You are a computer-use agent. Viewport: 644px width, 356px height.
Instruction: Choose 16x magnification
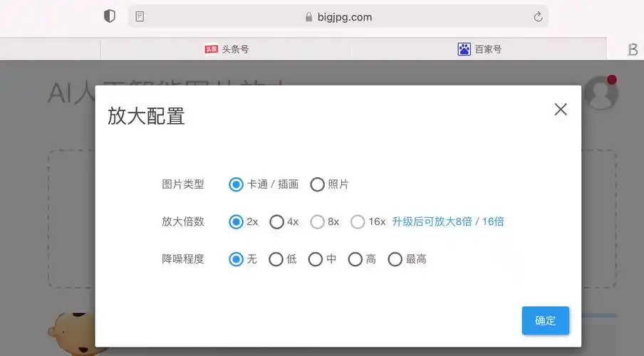(358, 221)
